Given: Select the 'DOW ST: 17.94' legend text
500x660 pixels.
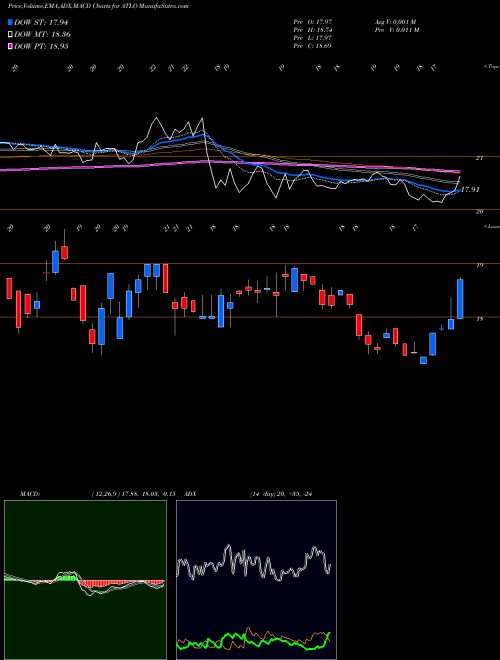Looking at the screenshot, I should (x=41, y=22).
